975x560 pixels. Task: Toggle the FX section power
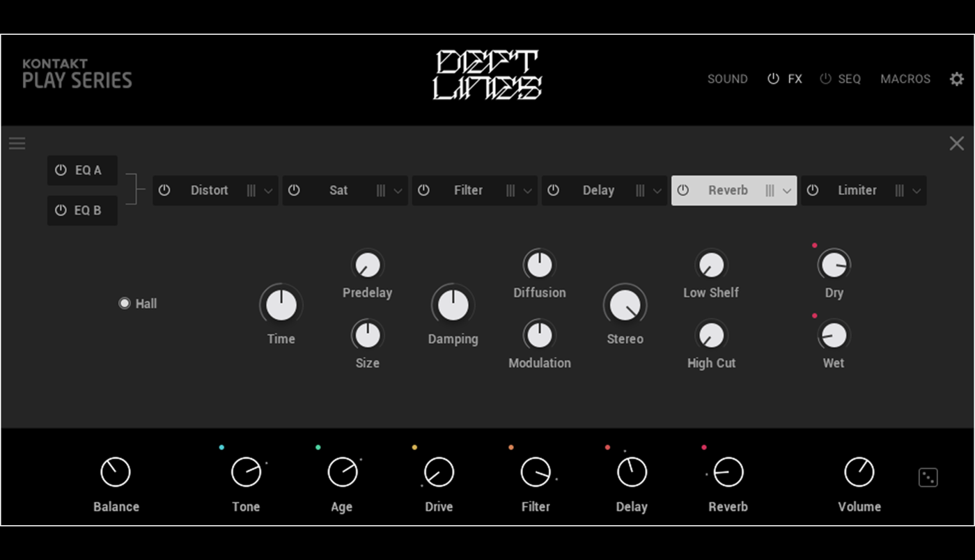tap(773, 79)
